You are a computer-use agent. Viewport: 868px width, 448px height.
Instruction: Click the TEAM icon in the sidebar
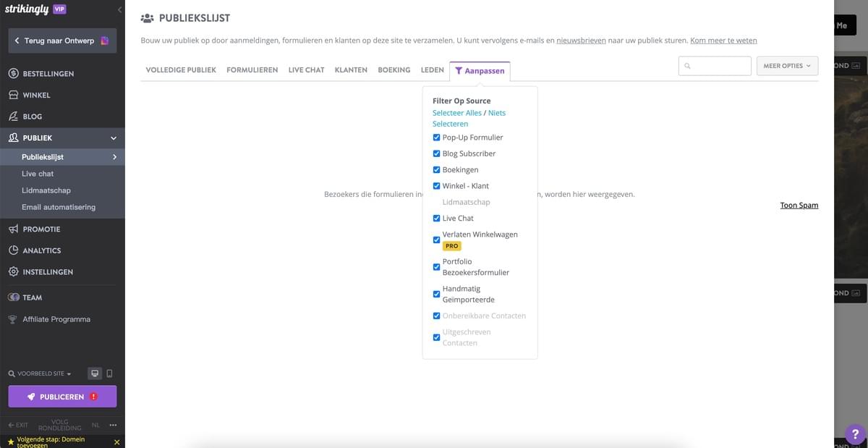pos(12,297)
